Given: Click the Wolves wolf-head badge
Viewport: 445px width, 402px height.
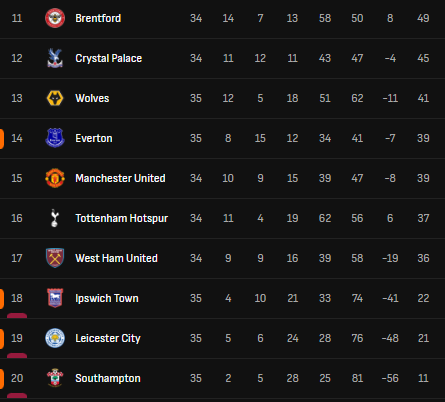Looking at the screenshot, I should click(55, 98).
